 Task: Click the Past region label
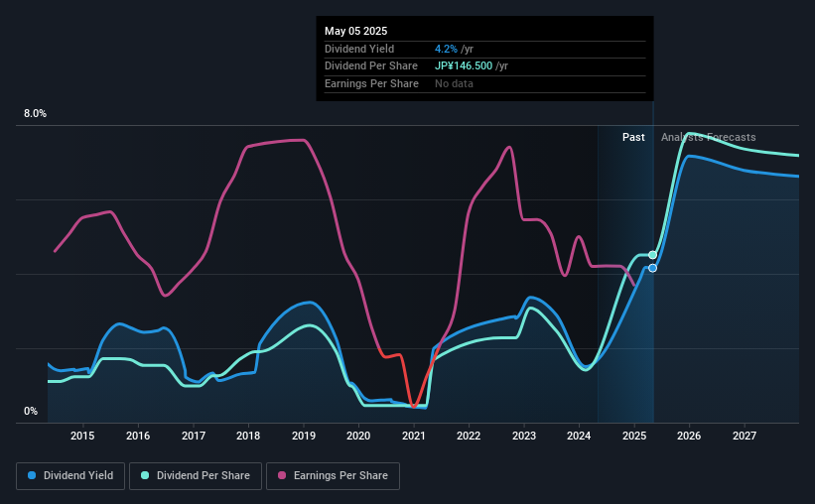633,137
